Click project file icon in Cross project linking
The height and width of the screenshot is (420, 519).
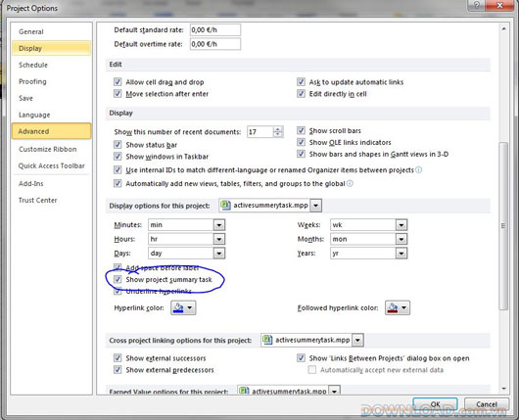pos(267,340)
